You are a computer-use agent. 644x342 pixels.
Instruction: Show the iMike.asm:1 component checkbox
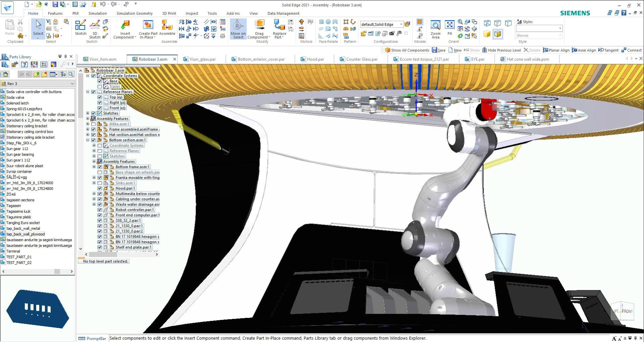tap(93, 124)
